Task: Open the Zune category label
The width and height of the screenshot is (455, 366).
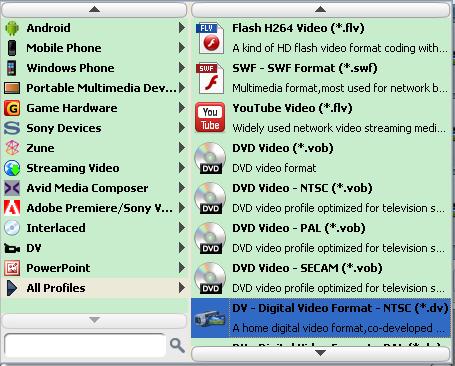Action: tap(40, 148)
